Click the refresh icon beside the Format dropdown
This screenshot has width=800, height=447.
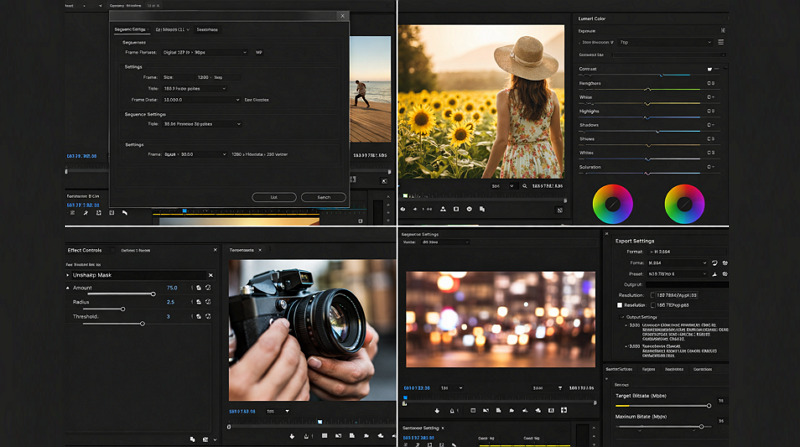pos(714,263)
